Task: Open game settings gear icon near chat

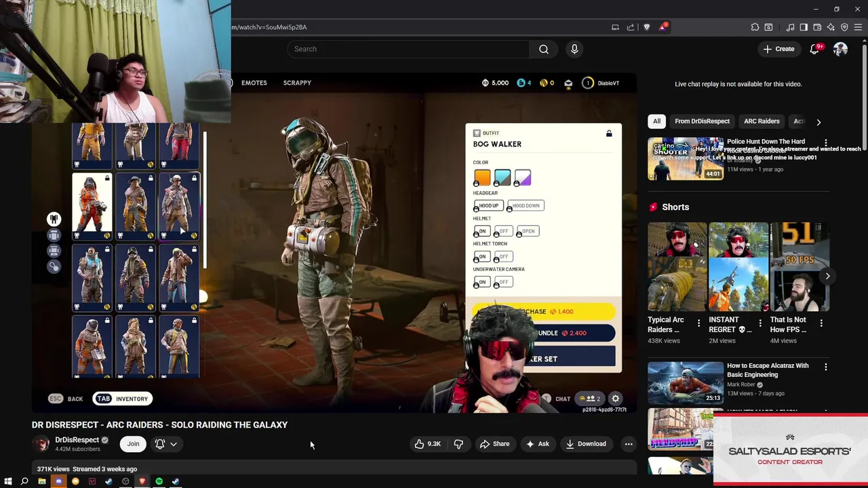Action: 615,399
